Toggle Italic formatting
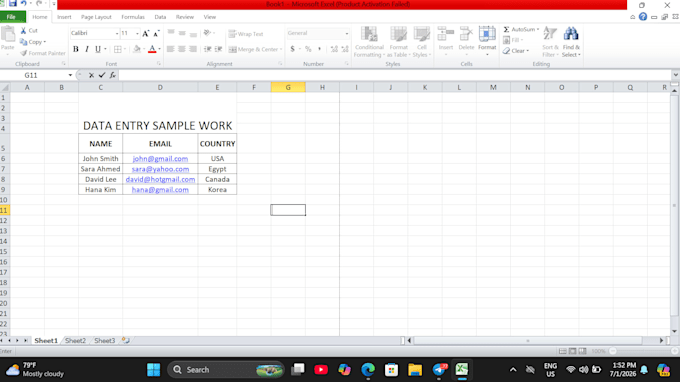Viewport: 680px width, 382px height. 87,49
